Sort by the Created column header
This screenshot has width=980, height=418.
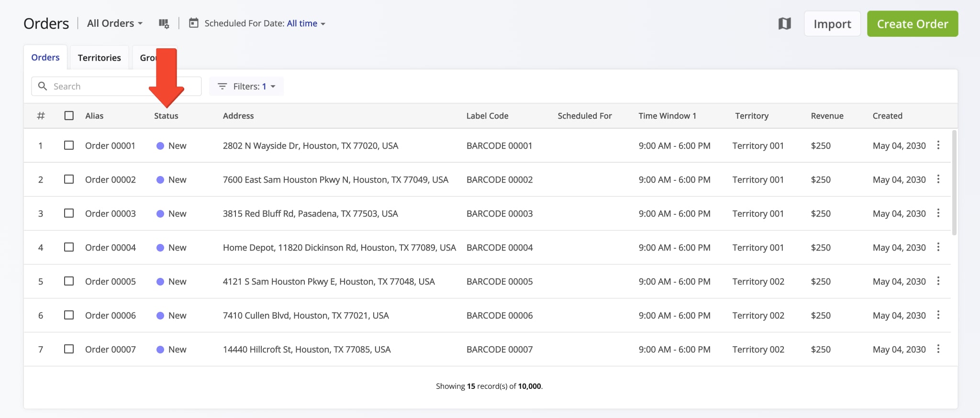click(887, 116)
